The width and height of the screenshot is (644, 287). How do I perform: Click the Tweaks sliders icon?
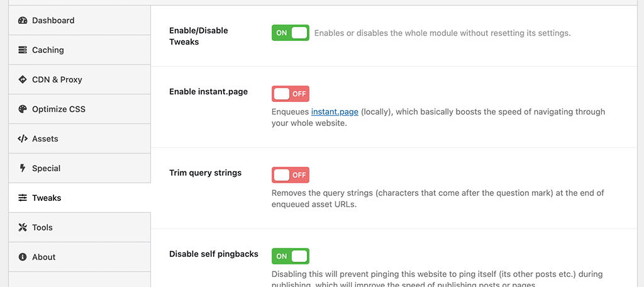coord(23,198)
